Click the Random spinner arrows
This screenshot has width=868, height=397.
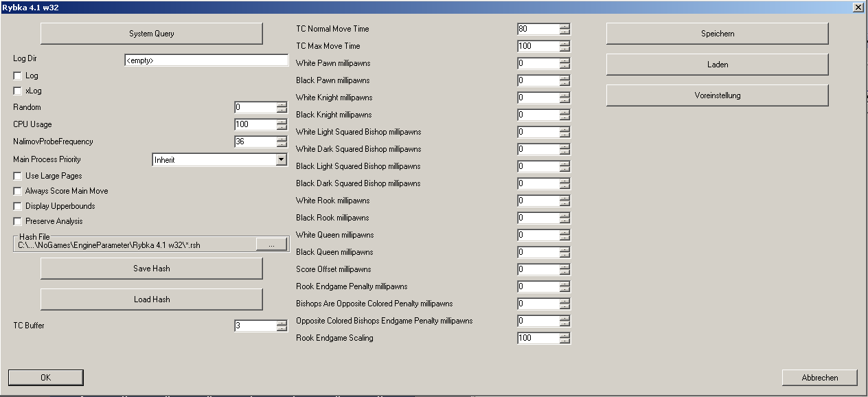pyautogui.click(x=282, y=107)
